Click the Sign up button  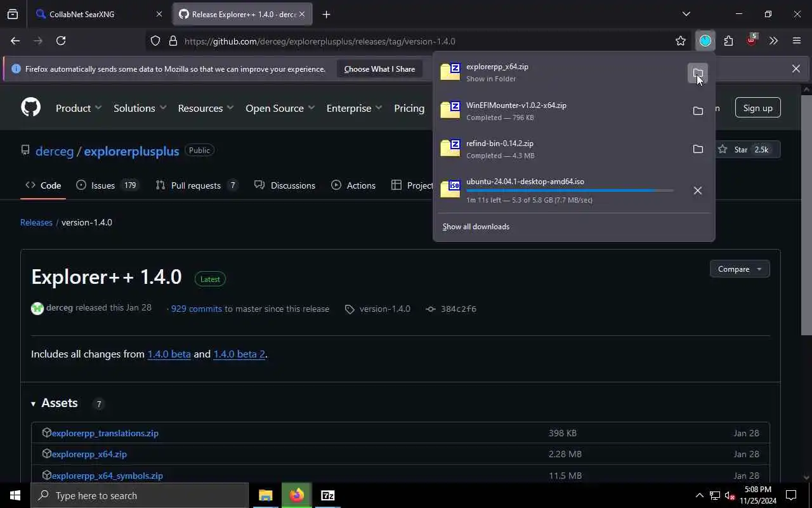757,108
